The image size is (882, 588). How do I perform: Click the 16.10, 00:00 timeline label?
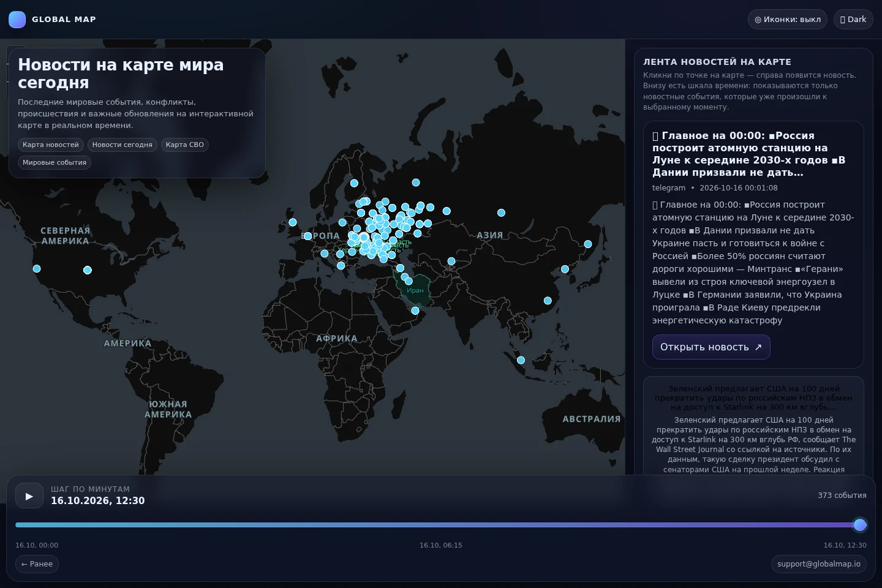click(x=37, y=545)
